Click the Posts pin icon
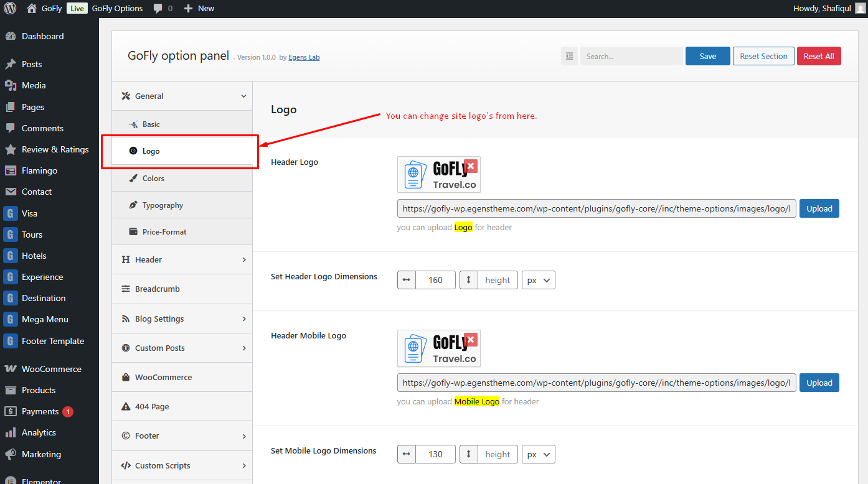 coord(10,64)
